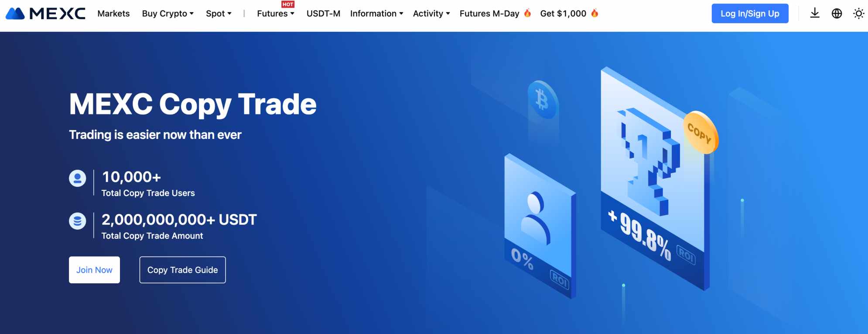Expand the Activity dropdown
Screen dimensions: 868x334
(x=431, y=14)
